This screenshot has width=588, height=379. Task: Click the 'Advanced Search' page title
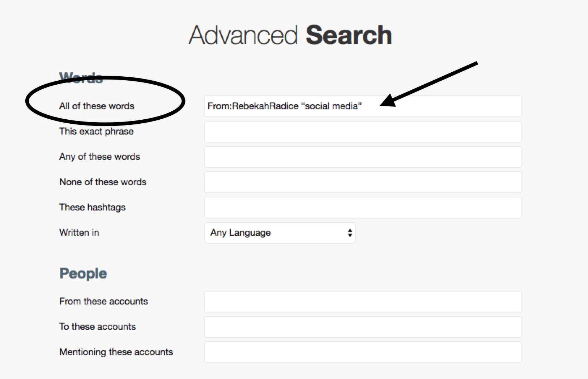click(x=290, y=35)
